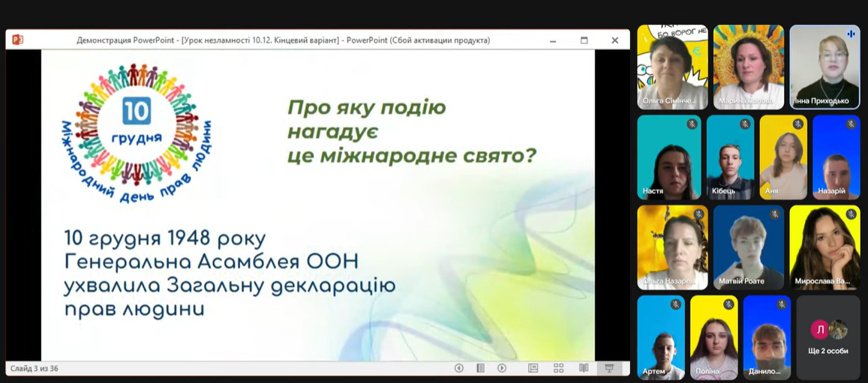Click the '10 грудня' circular logo on slide

137,124
